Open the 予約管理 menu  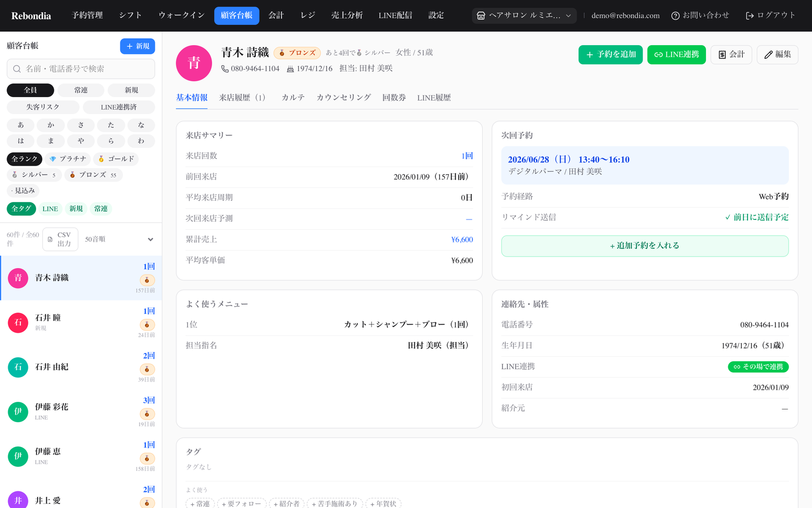point(87,15)
